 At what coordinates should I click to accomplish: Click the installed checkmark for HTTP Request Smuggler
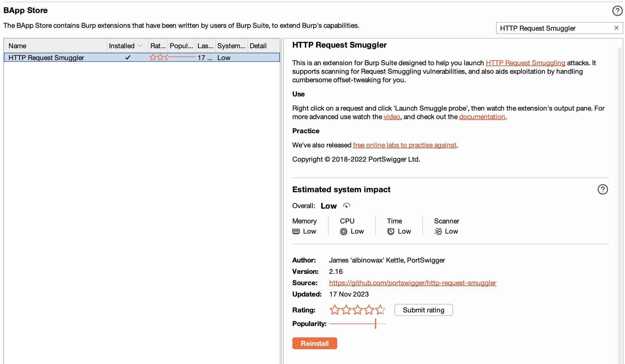pyautogui.click(x=128, y=57)
